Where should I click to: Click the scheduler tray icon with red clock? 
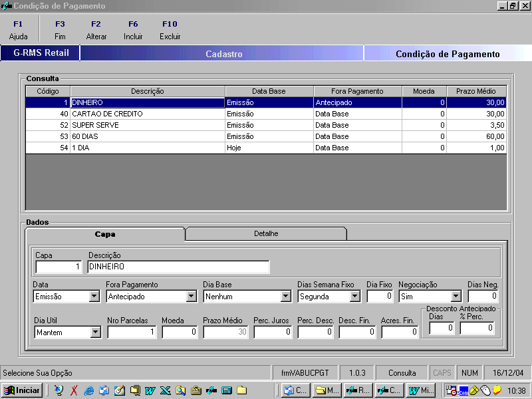point(451,390)
